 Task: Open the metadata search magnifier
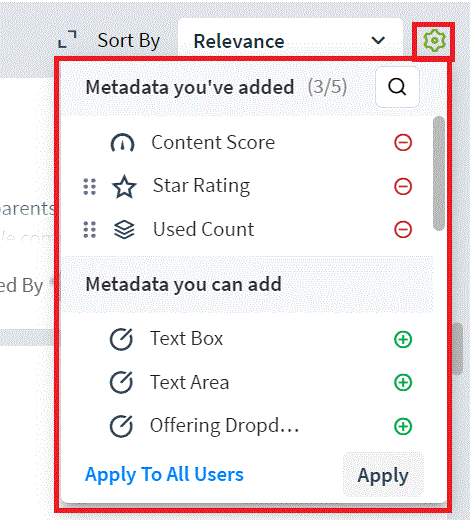[x=397, y=87]
